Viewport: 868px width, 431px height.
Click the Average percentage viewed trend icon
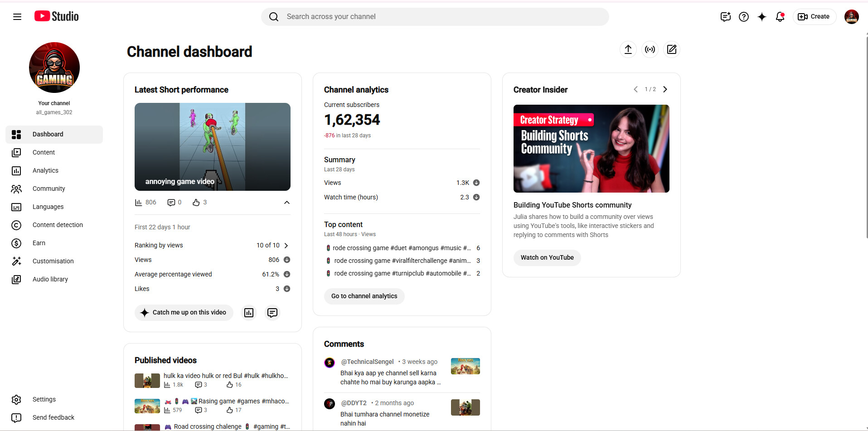point(287,274)
